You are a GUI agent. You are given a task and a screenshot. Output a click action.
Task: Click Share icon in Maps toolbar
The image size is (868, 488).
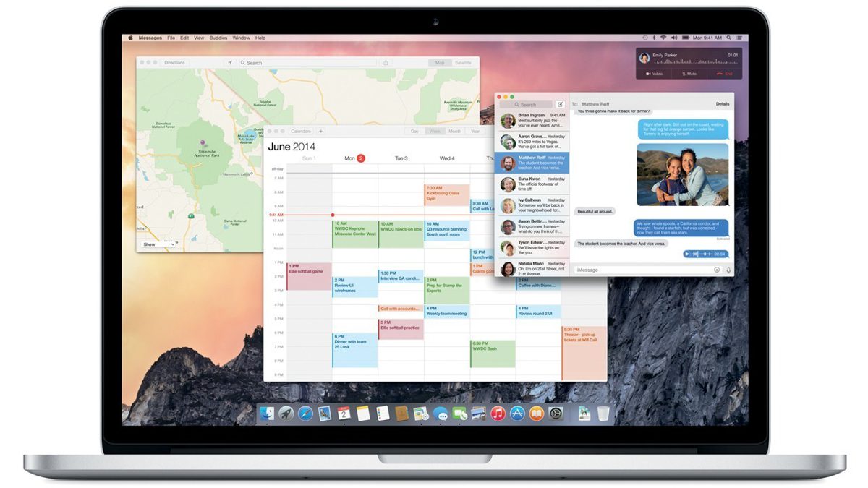pos(386,63)
